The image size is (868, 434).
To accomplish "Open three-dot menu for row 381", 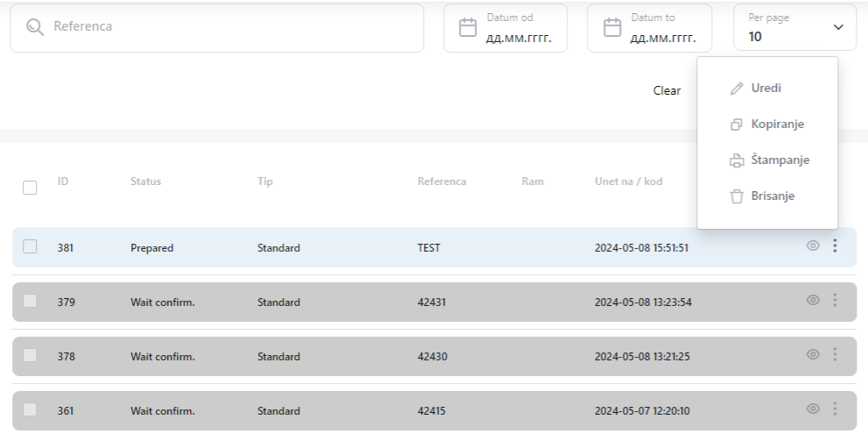I will [x=835, y=246].
